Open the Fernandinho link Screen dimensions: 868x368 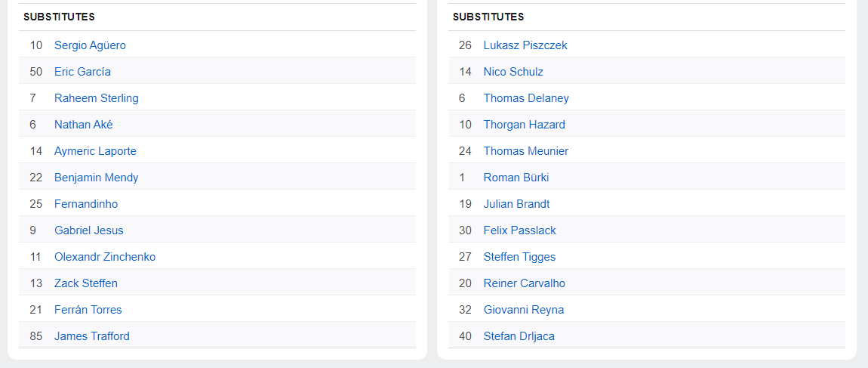(x=86, y=204)
